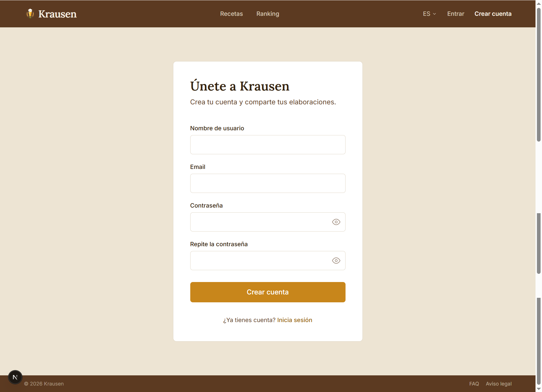Screen dimensions: 542x392
Task: Click the '¿Ya tienes cuenta?' text
Action: click(x=249, y=320)
